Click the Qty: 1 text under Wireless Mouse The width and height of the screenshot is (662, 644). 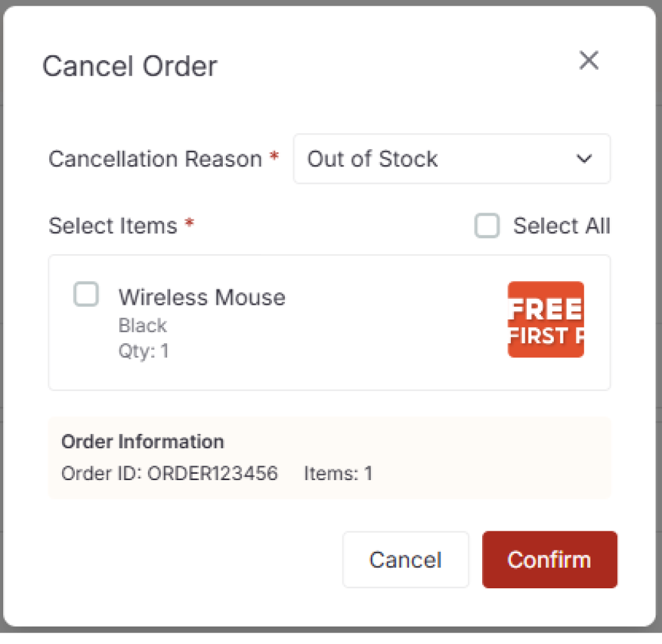point(143,351)
